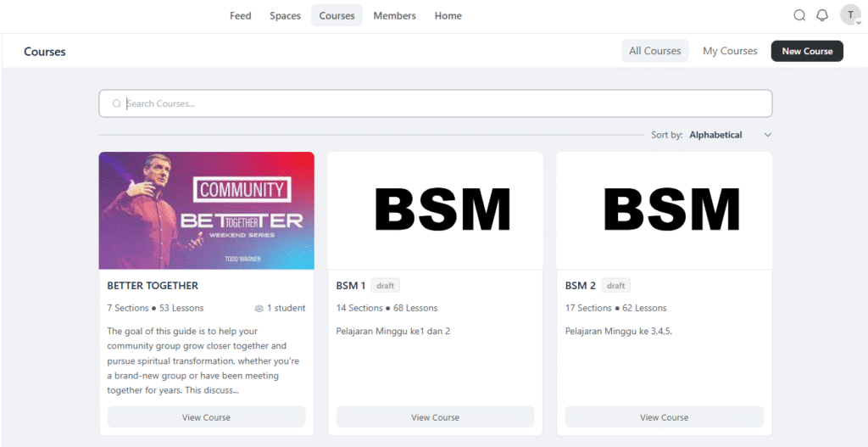Click View Course under Better Together
The height and width of the screenshot is (447, 868).
206,417
